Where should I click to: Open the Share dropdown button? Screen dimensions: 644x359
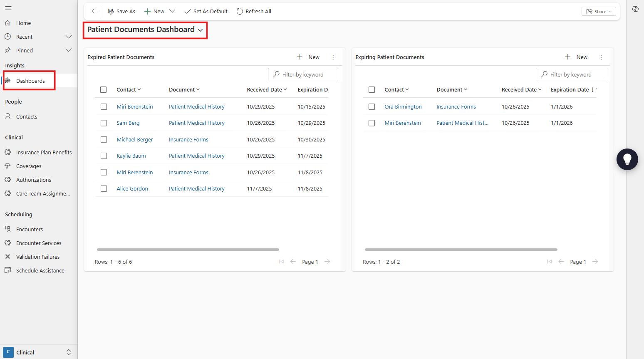(599, 12)
